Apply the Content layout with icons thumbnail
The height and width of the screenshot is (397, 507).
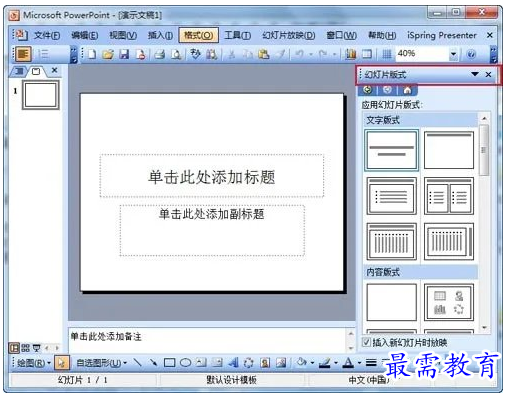tap(449, 302)
